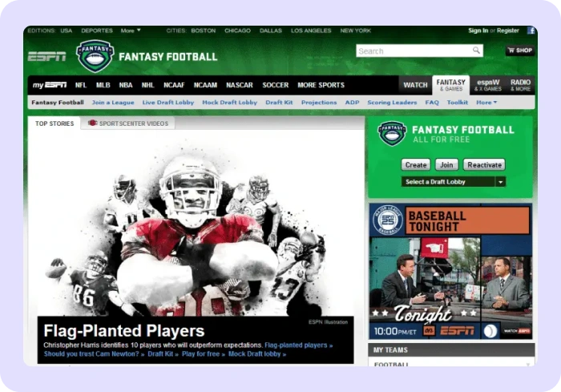Open the Join a League link
561x392 pixels.
pos(113,103)
